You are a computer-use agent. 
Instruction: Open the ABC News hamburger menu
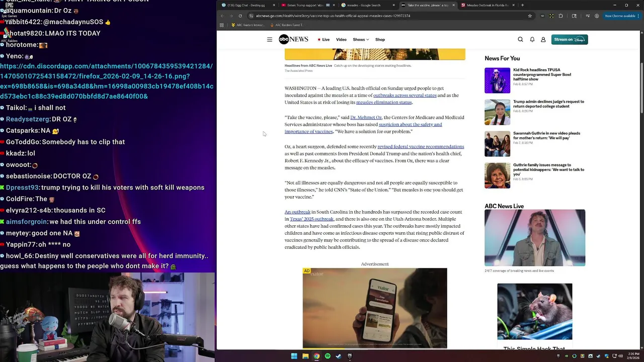270,40
